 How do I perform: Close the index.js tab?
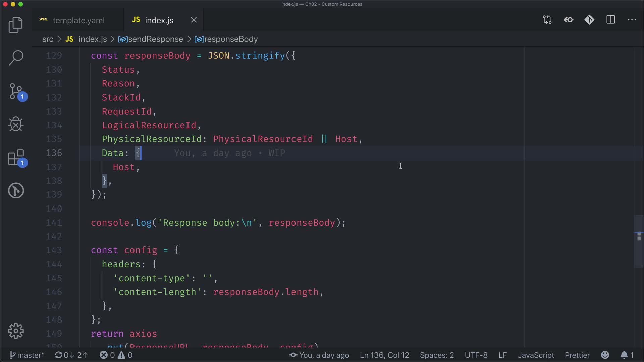(194, 20)
